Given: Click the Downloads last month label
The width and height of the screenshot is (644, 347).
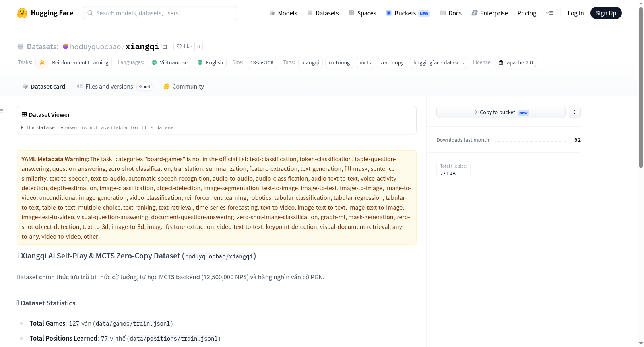Looking at the screenshot, I should [x=463, y=140].
